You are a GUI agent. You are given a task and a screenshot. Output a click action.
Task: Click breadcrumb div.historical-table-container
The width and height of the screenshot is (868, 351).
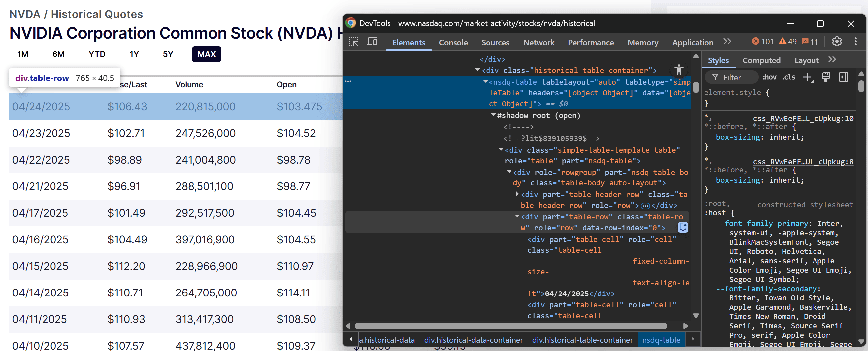583,340
